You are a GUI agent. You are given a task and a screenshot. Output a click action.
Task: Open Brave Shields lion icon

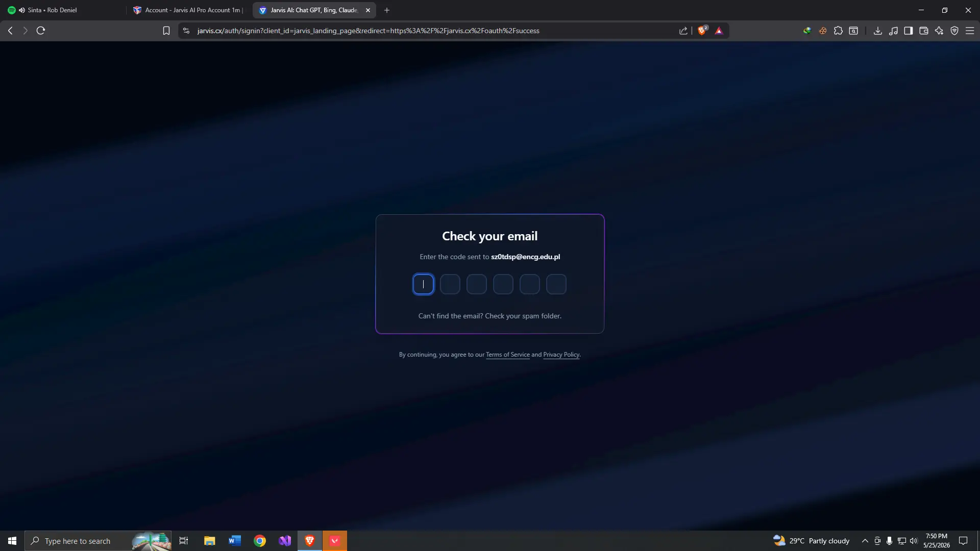pyautogui.click(x=702, y=31)
